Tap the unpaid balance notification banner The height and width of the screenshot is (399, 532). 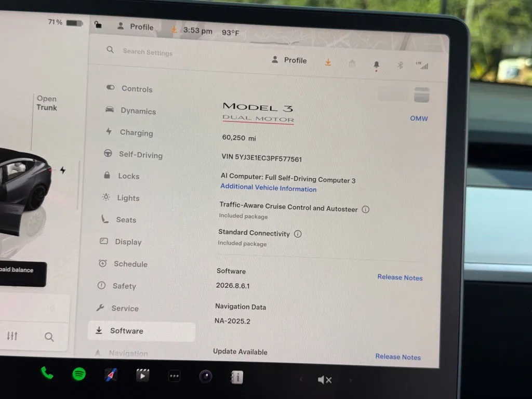click(22, 274)
